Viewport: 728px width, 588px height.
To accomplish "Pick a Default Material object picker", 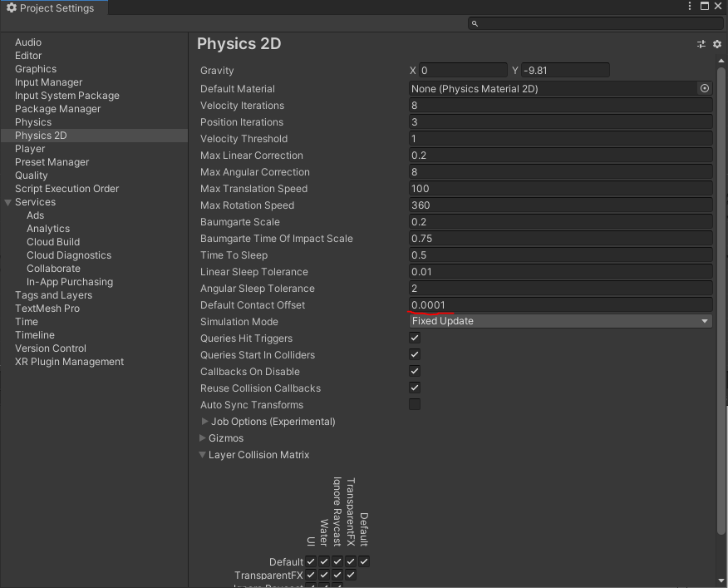I will [x=705, y=88].
